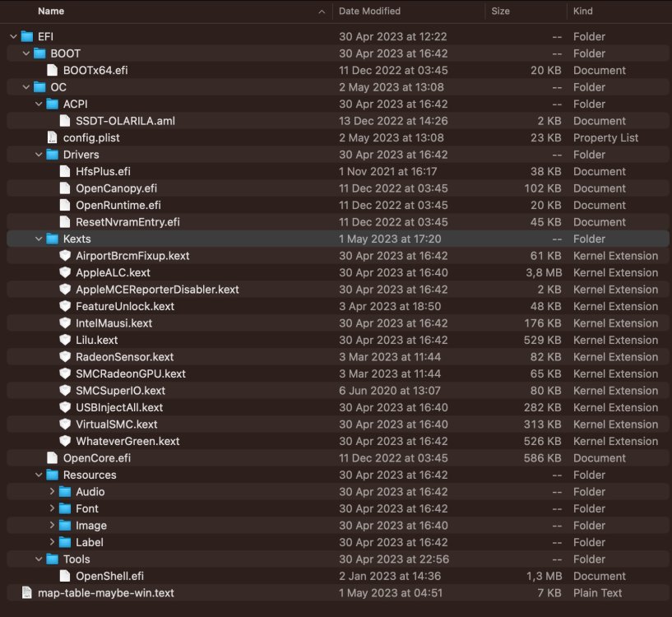Click the BOOT folder icon
This screenshot has width=672, height=617.
pos(39,53)
